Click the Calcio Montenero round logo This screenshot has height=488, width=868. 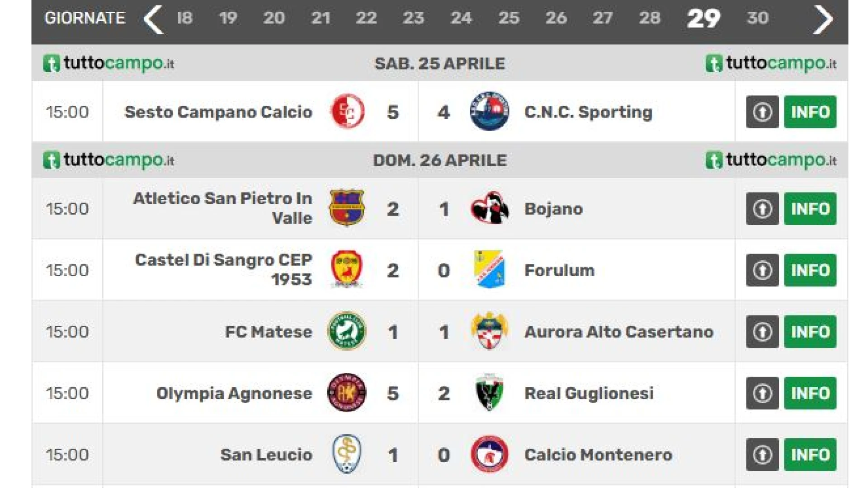[x=489, y=454]
